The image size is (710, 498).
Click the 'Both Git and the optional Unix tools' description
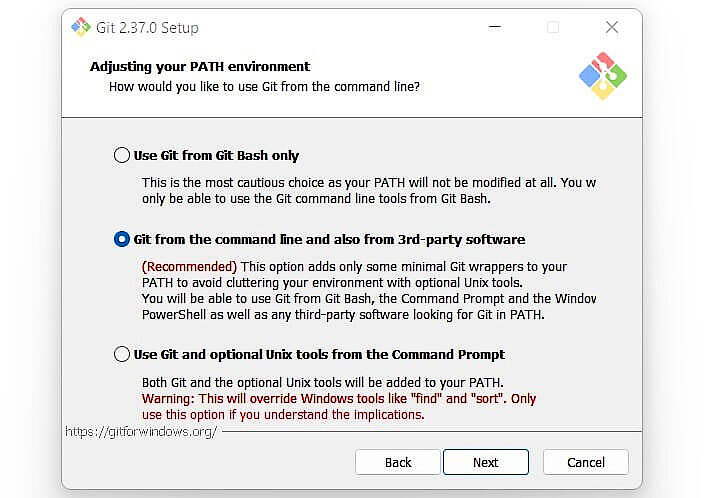pos(322,383)
